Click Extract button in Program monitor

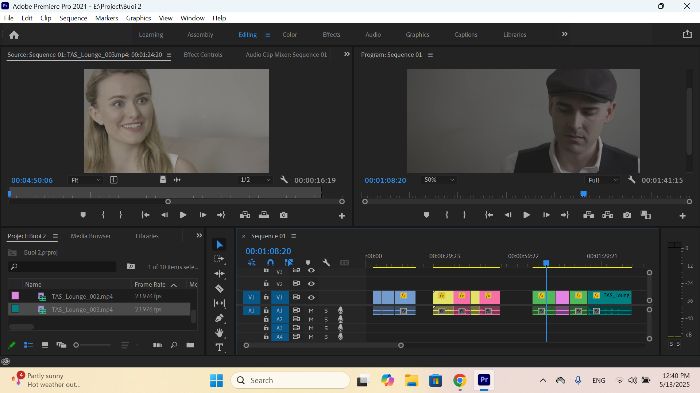tap(607, 215)
